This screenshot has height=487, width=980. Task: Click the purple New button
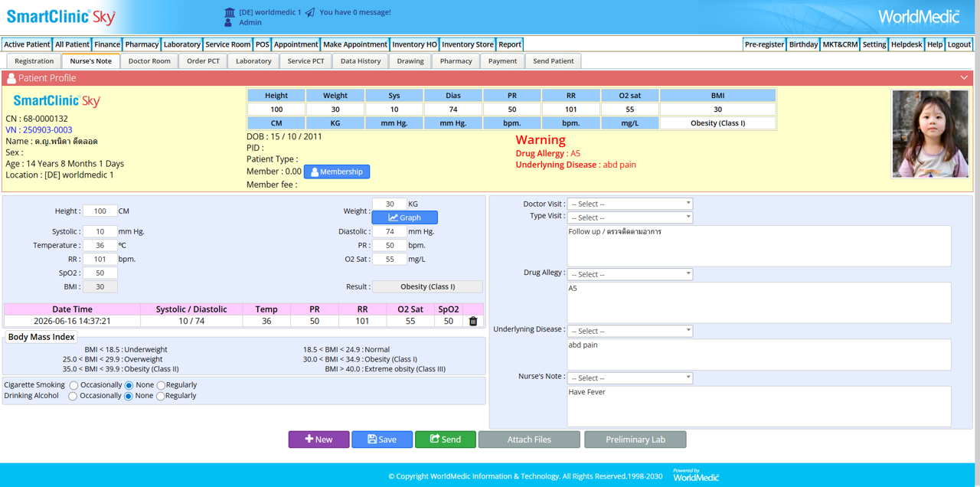pos(318,440)
